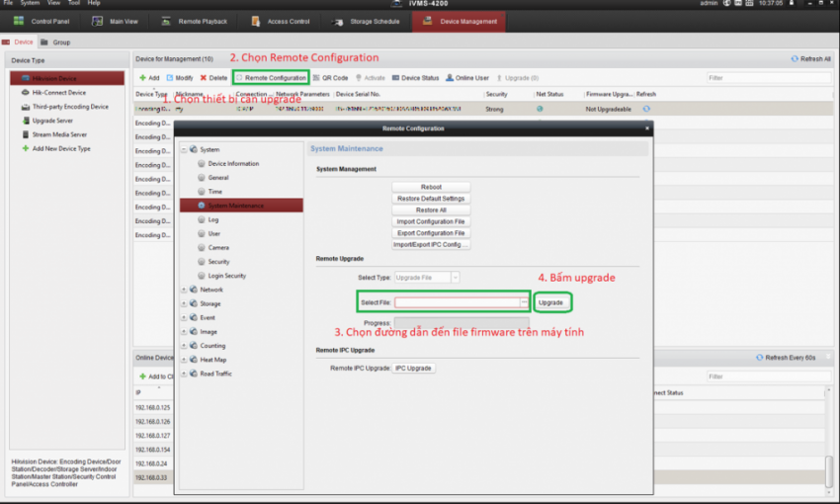Image resolution: width=840 pixels, height=504 pixels.
Task: Click the firmware refresh icon in device row
Action: coord(646,109)
